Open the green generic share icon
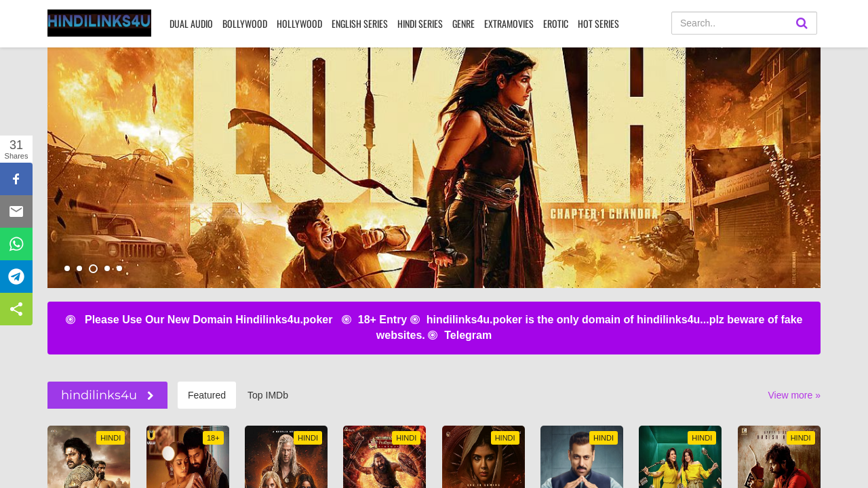The image size is (868, 488). (x=16, y=309)
